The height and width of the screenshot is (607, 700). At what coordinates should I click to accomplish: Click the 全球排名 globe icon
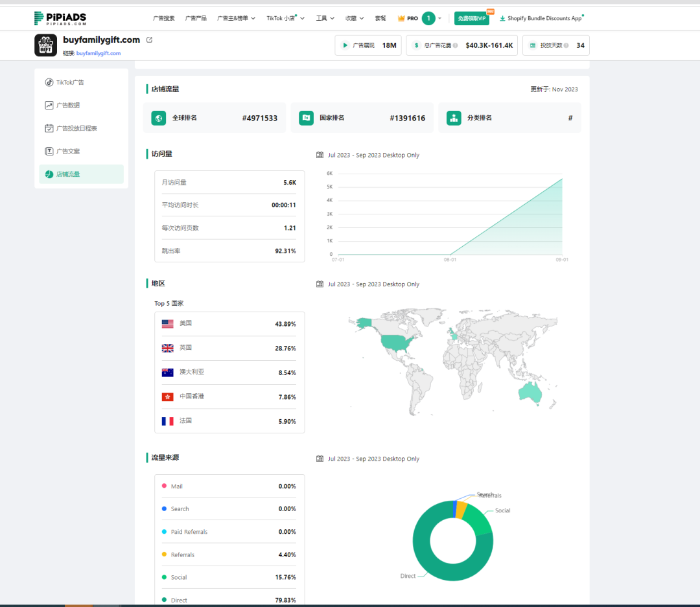click(x=159, y=118)
